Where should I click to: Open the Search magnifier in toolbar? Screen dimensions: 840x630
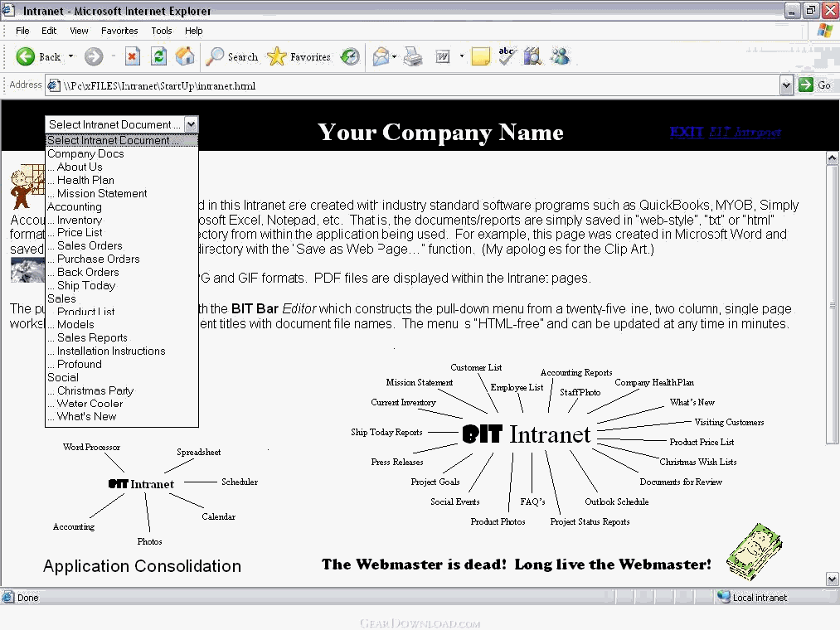click(x=216, y=56)
